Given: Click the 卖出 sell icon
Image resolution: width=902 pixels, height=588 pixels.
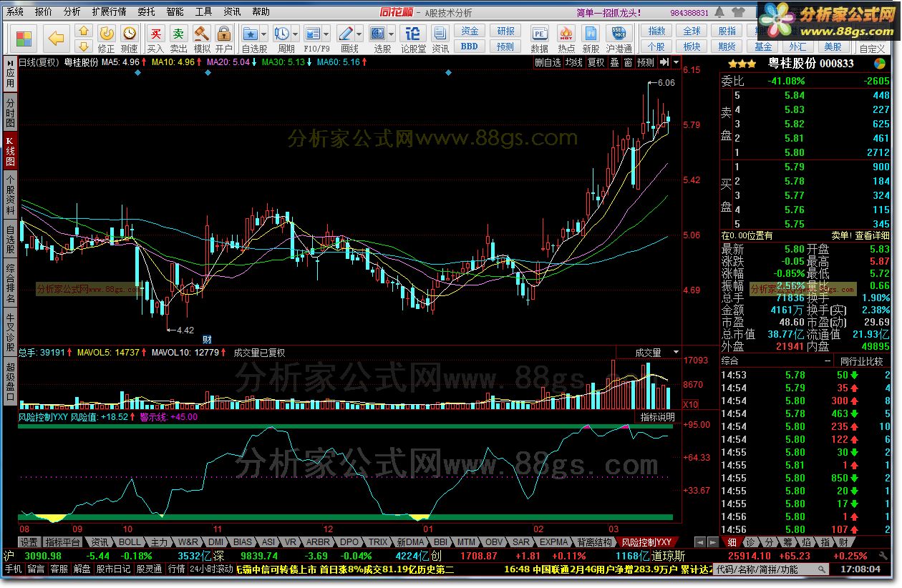Looking at the screenshot, I should pos(178,33).
